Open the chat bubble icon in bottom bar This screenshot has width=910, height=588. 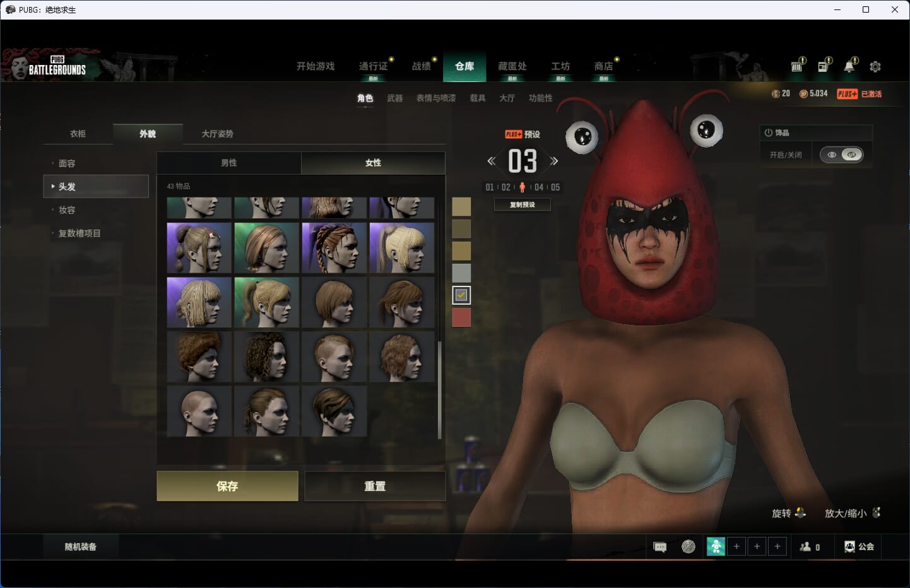(660, 547)
